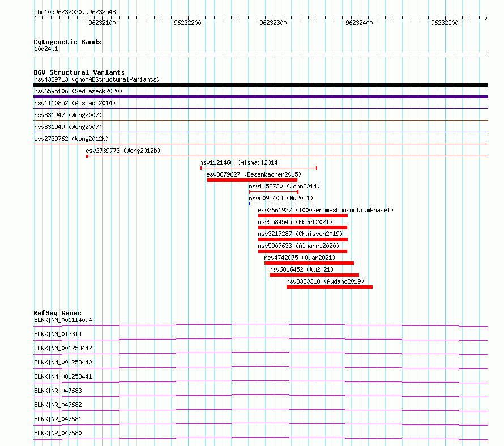
Task: Click the 10q24.1 cytogenetic band label
Action: tap(46, 49)
